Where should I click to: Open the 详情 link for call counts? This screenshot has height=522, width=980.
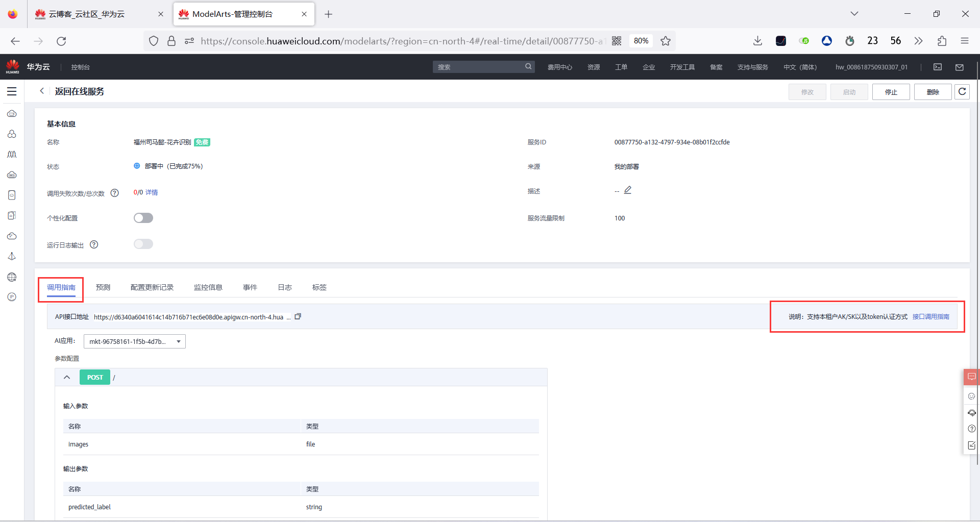152,192
